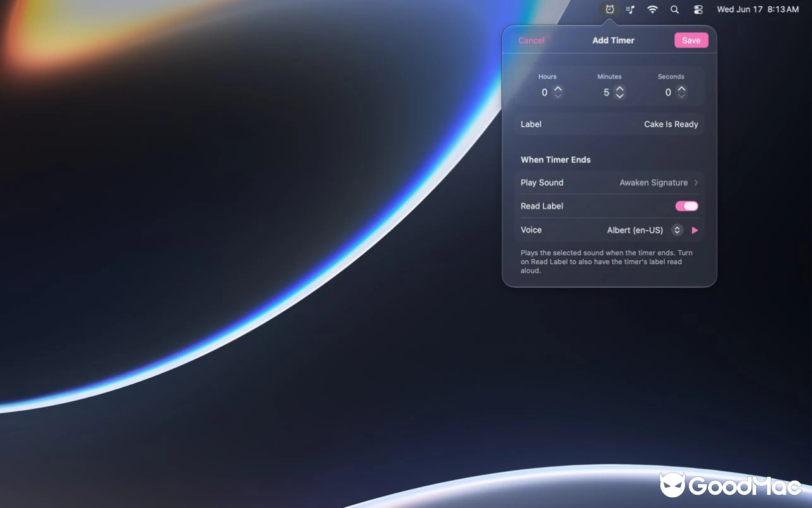Open Spotlight search magnifier icon
The width and height of the screenshot is (812, 508).
pyautogui.click(x=674, y=10)
